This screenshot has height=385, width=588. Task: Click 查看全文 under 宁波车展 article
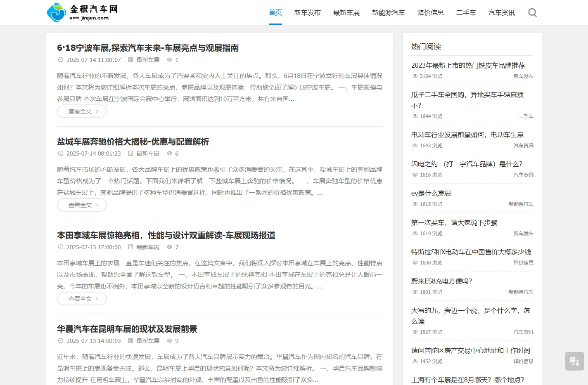(x=82, y=111)
